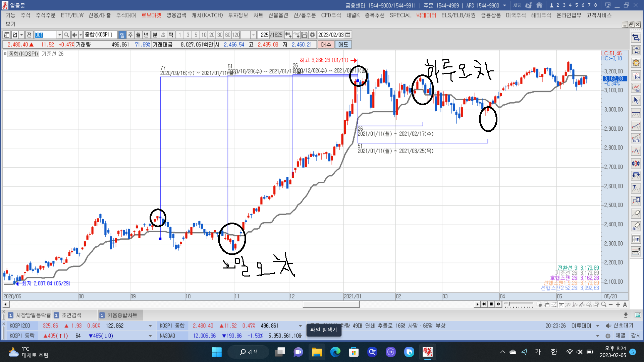
Task: Click the eraser tool in right sidebar
Action: [636, 213]
